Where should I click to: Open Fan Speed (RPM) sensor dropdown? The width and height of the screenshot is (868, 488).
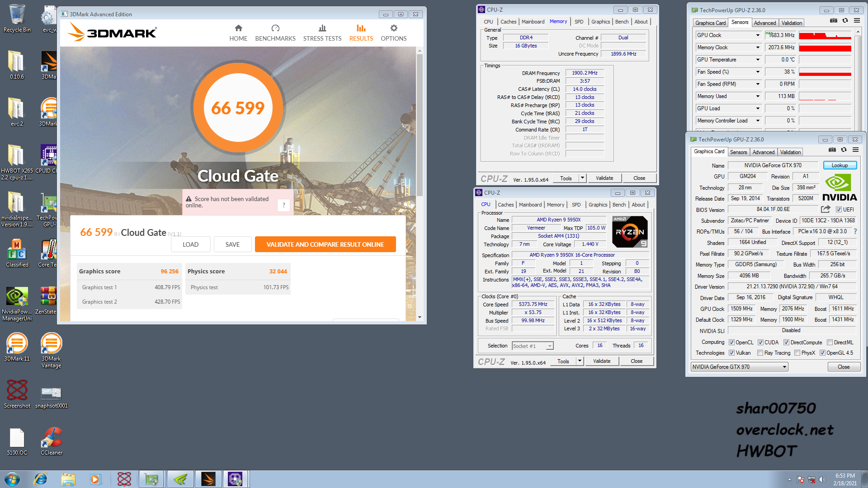[x=758, y=84]
